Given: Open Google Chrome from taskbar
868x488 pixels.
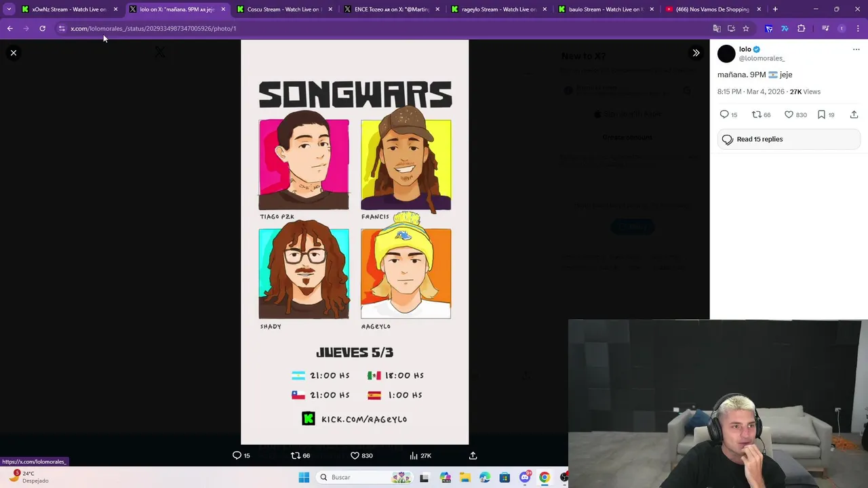Looking at the screenshot, I should pyautogui.click(x=545, y=477).
